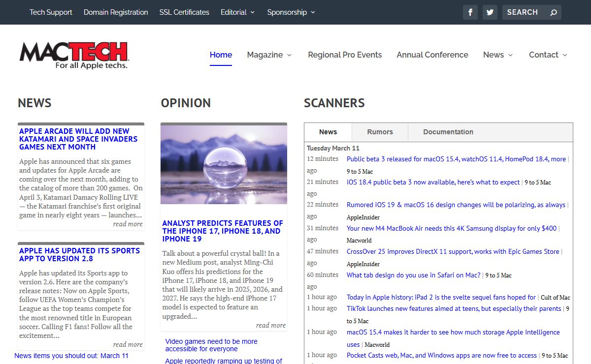The width and height of the screenshot is (591, 364).
Task: Switch to the Rumors tab
Action: click(380, 132)
